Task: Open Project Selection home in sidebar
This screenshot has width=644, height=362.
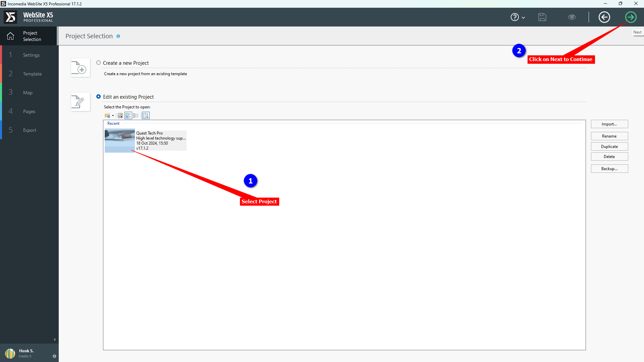Action: pyautogui.click(x=29, y=36)
